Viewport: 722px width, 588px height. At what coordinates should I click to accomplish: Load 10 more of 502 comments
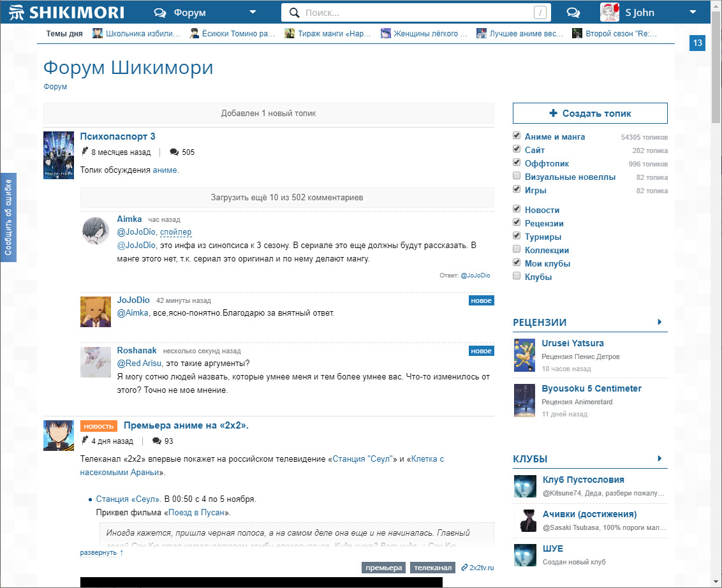click(287, 198)
